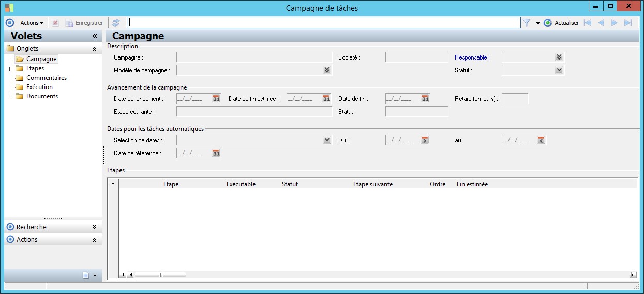Select the Commentaires tab in tree
Screen dimensions: 644x294
click(x=46, y=78)
